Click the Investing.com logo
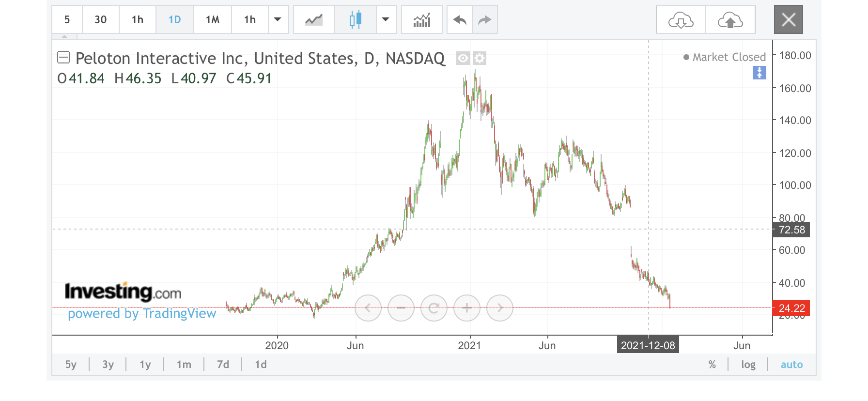 point(123,292)
